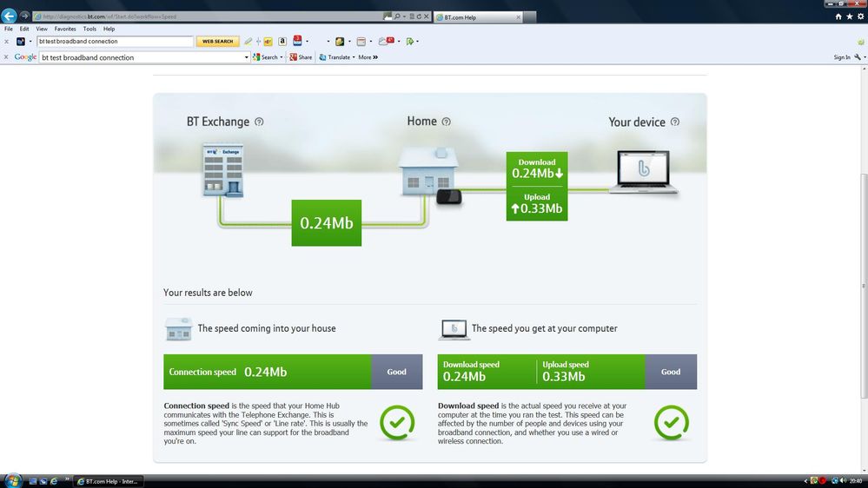Click the vertical page scrollbar

(864, 286)
